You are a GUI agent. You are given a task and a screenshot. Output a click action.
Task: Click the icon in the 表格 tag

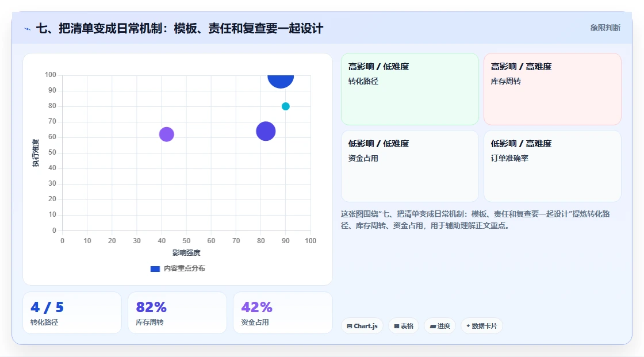pyautogui.click(x=397, y=326)
